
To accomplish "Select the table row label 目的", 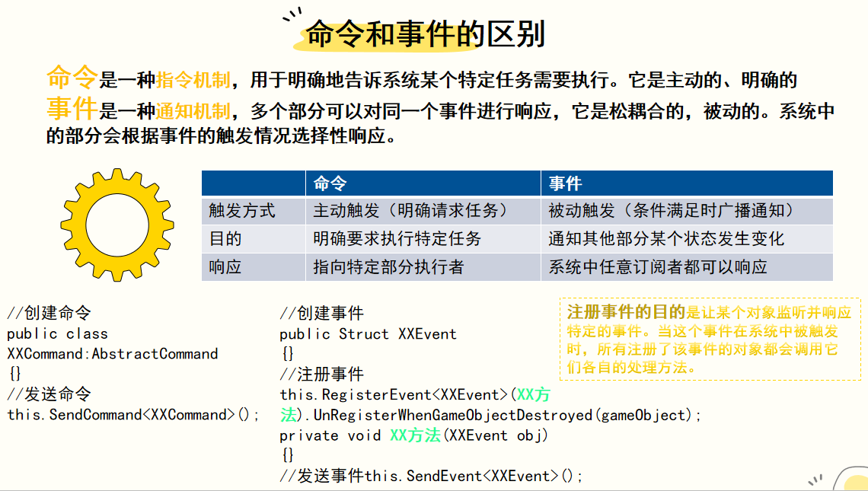I will (x=254, y=239).
